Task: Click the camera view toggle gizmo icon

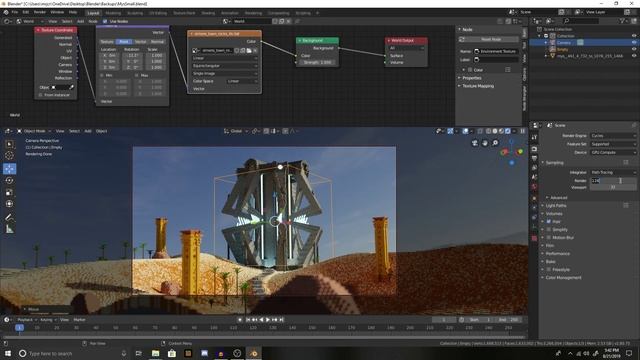Action: coord(475,143)
